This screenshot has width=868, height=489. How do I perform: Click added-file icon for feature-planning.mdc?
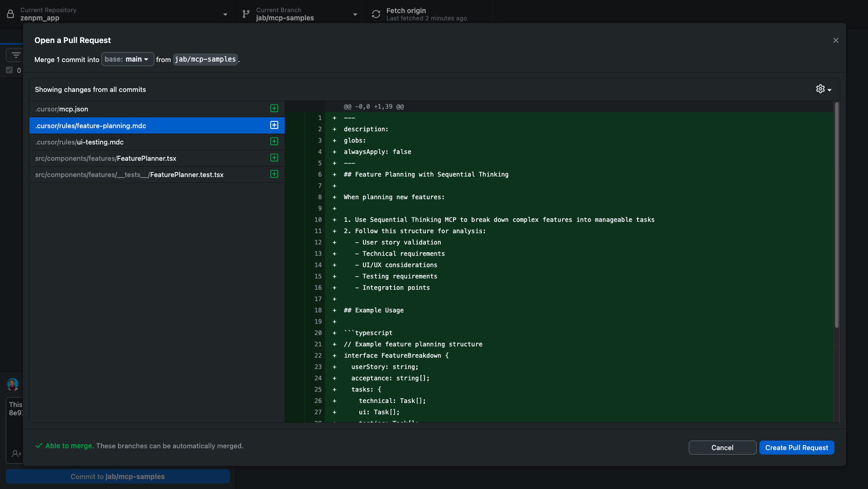click(x=274, y=125)
